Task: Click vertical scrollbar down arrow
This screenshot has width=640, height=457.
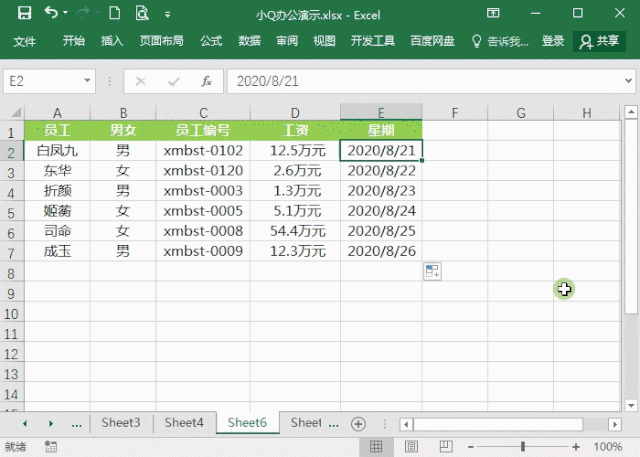Action: coord(631,405)
